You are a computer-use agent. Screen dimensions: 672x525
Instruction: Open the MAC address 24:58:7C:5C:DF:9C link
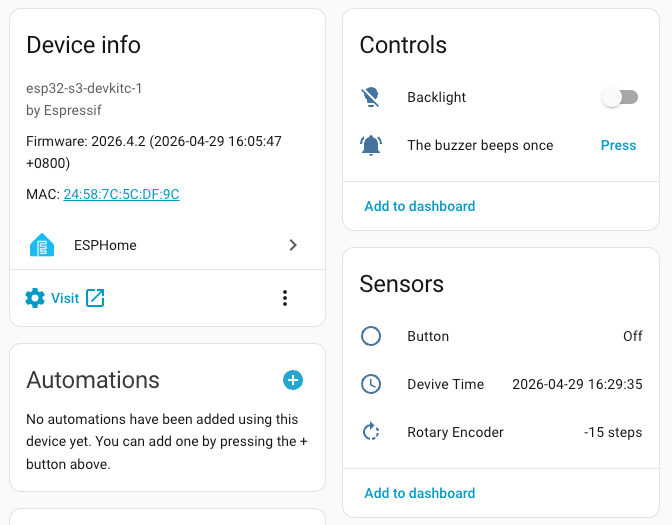[x=121, y=194]
